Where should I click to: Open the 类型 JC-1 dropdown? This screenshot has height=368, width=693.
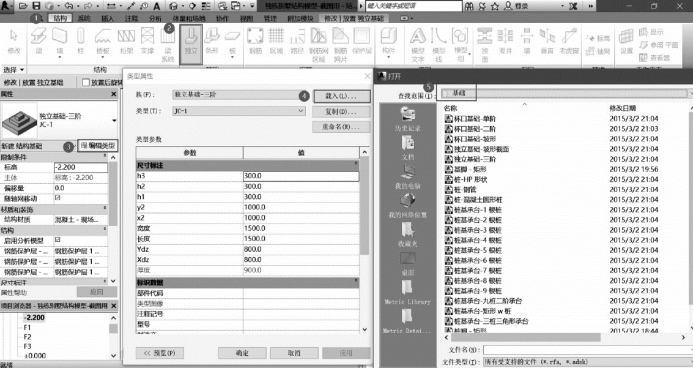(239, 111)
